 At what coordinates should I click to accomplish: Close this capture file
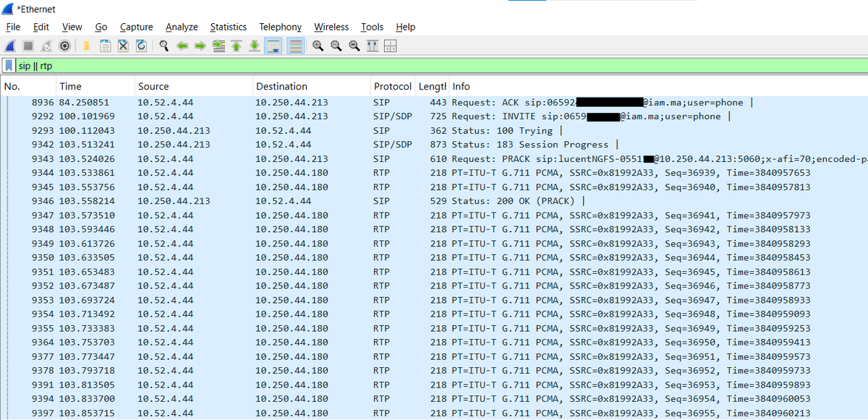tap(123, 46)
